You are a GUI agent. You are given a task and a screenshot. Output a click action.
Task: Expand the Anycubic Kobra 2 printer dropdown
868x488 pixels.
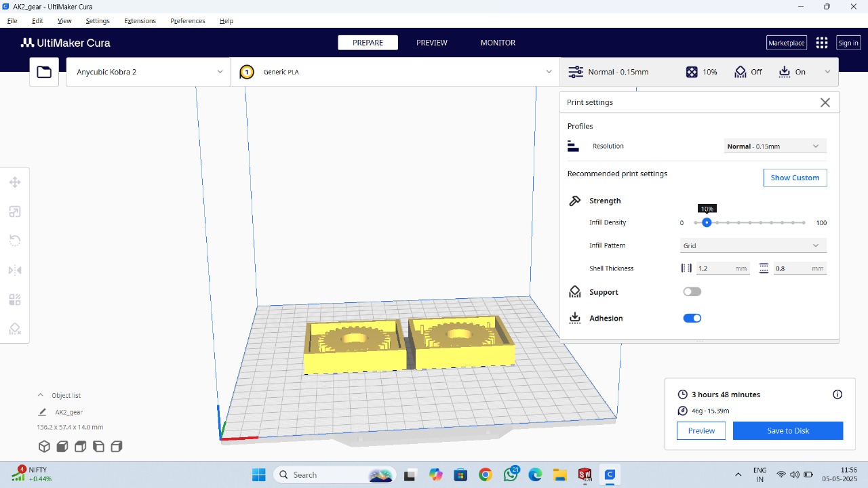tap(148, 72)
